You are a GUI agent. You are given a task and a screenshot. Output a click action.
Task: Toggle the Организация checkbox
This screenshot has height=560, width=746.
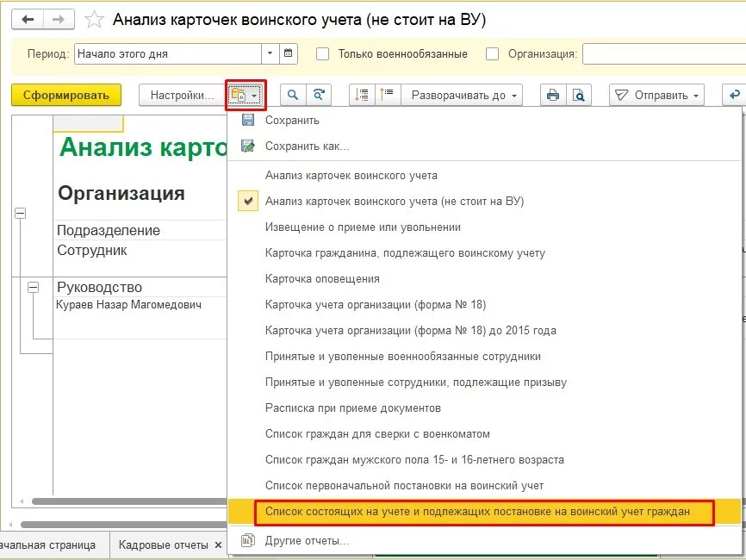click(x=493, y=53)
